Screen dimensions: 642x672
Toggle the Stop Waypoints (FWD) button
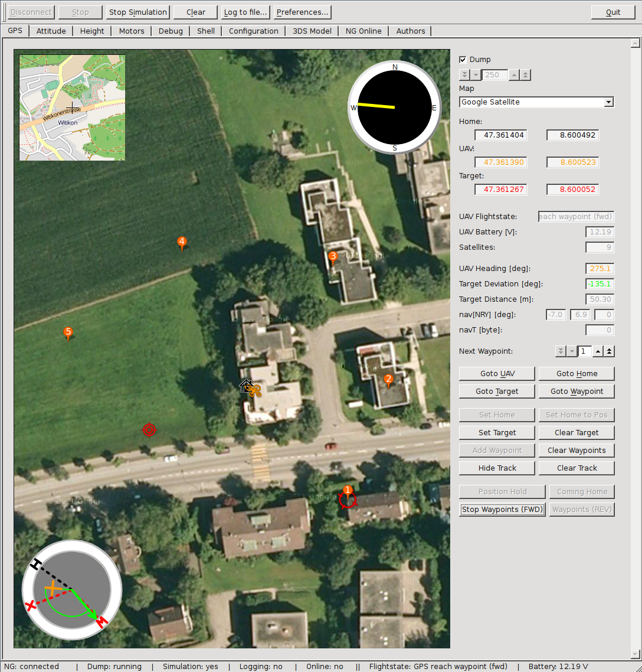click(502, 510)
